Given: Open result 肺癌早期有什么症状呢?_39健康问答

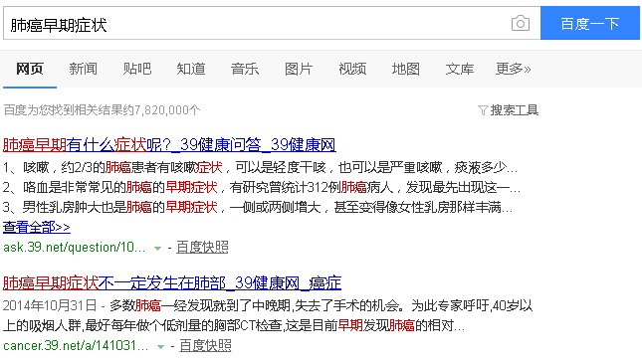Looking at the screenshot, I should pos(169,145).
